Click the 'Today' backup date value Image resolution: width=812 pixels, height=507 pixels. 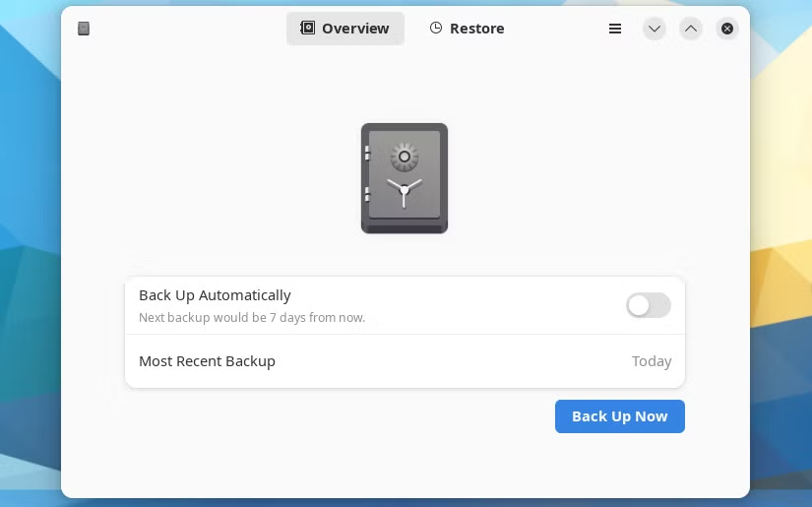pos(651,361)
